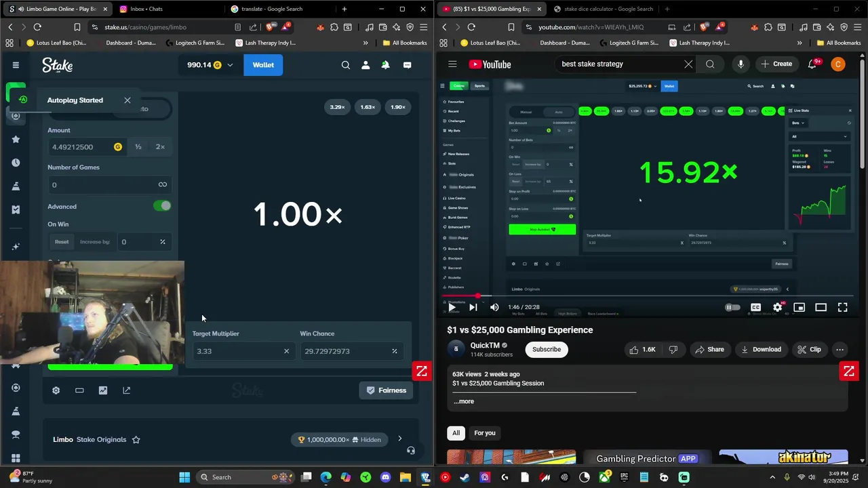The width and height of the screenshot is (868, 488).
Task: Open new tab in Stake browser window
Action: [x=344, y=9]
